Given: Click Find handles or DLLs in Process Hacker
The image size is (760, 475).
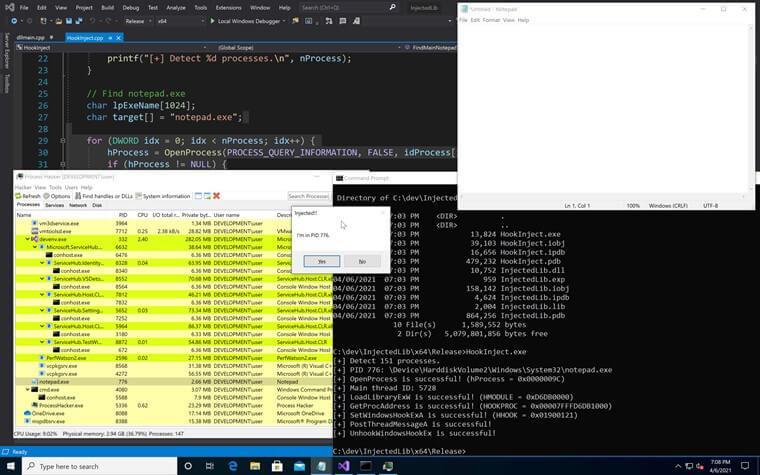Looking at the screenshot, I should pyautogui.click(x=104, y=196).
